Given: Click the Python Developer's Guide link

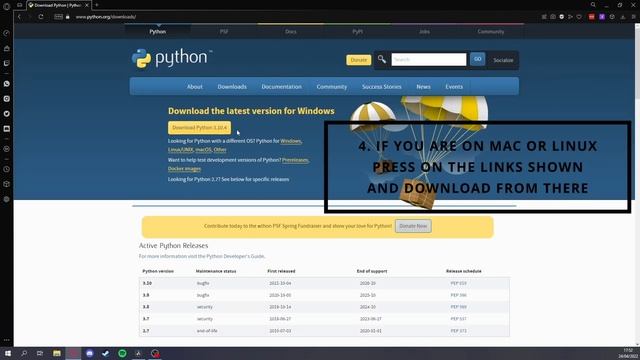Looking at the screenshot, I should pos(236,256).
